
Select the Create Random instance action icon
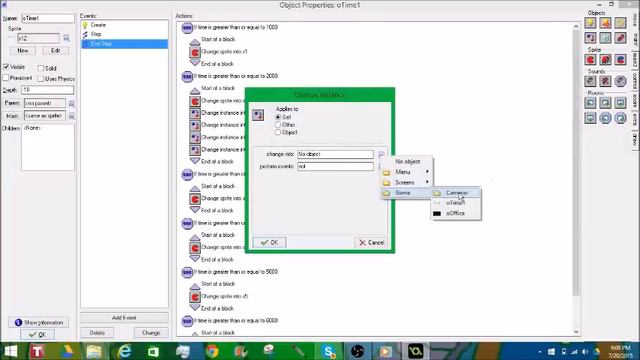point(620,23)
